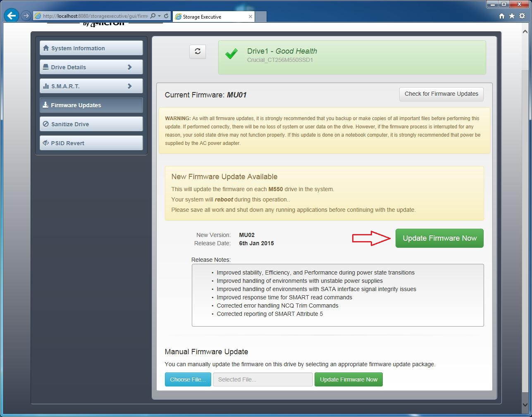This screenshot has width=532, height=417.
Task: Click the page scrollbar down arrow
Action: click(x=525, y=405)
